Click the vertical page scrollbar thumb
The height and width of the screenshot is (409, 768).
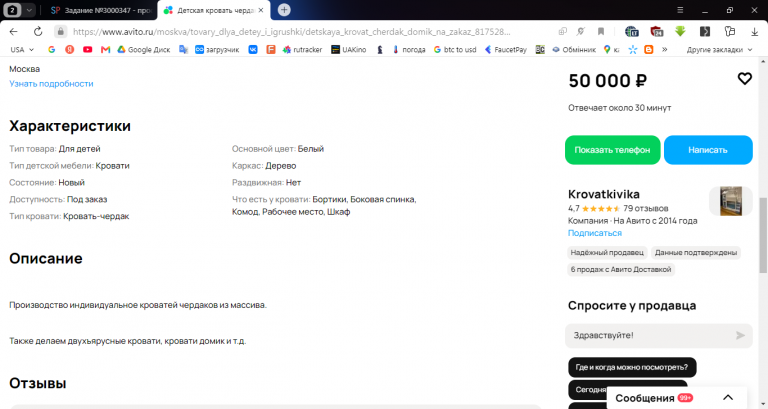(x=763, y=235)
